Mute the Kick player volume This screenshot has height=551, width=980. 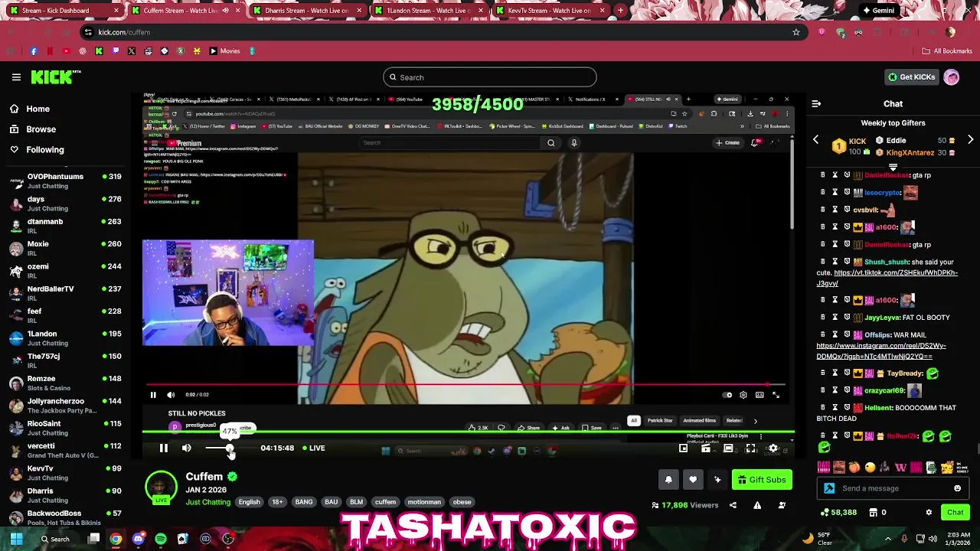coord(186,448)
